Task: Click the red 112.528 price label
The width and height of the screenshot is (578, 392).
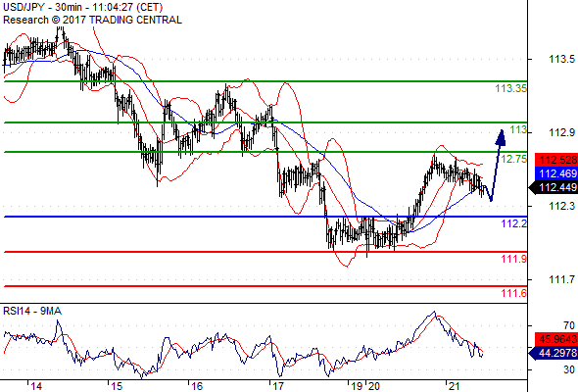Action: click(x=556, y=160)
